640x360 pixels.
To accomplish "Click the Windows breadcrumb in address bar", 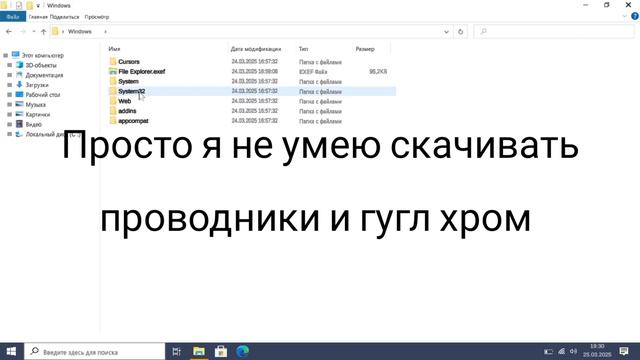I will pyautogui.click(x=80, y=31).
